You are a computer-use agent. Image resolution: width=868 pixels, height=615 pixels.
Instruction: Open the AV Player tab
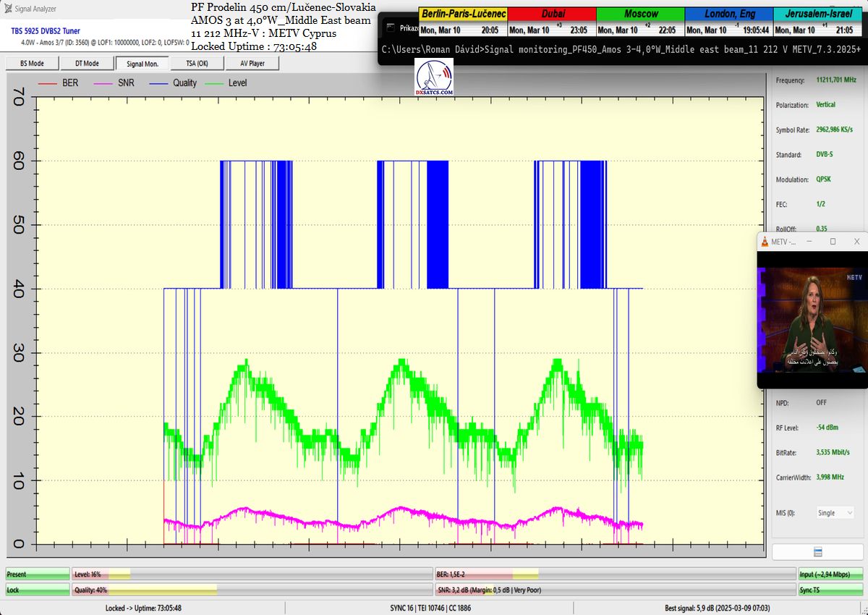click(251, 64)
